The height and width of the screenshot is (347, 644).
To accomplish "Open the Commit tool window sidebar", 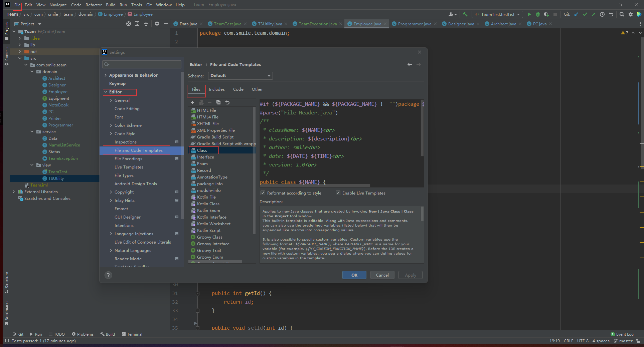I will pyautogui.click(x=6, y=56).
